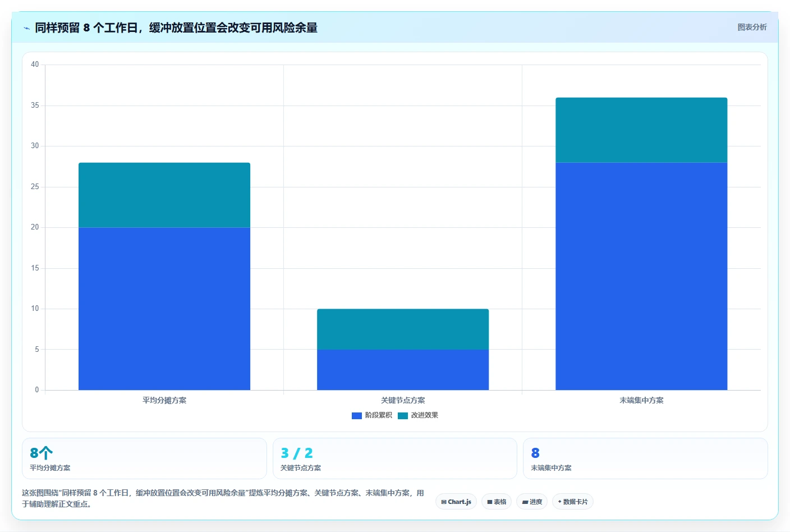Screen dimensions: 790x532
Task: Select the 表格 tag
Action: point(497,502)
